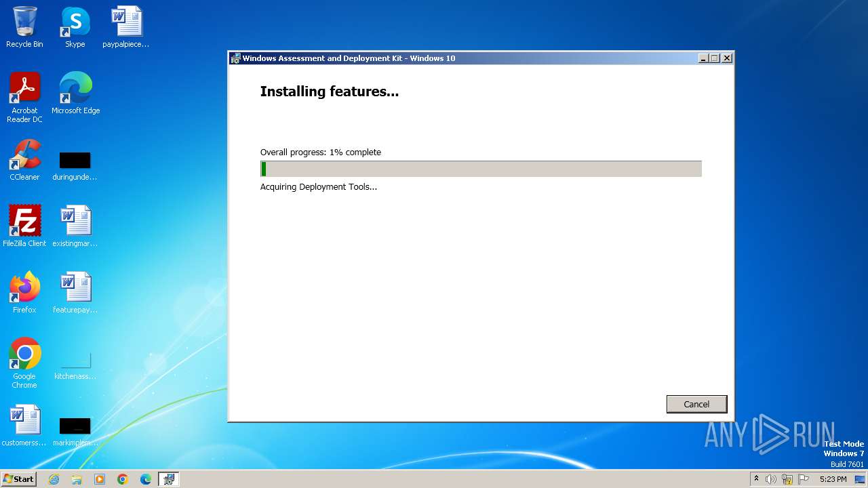Click the 'Installing features...' heading
868x488 pixels.
pos(330,91)
